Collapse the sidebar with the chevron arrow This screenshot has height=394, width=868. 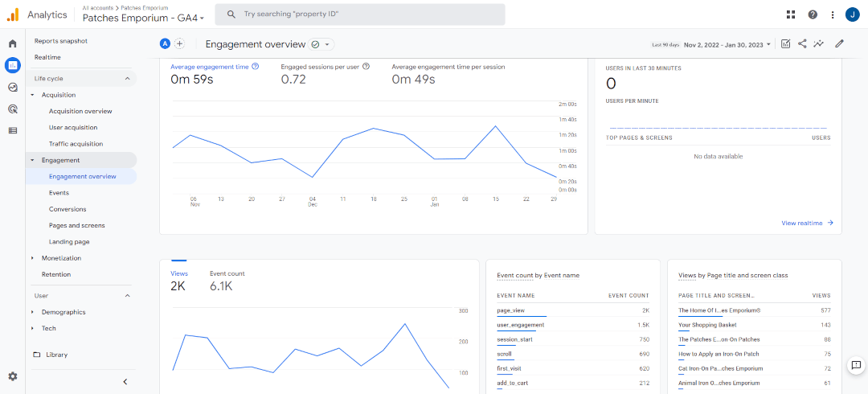click(x=125, y=382)
